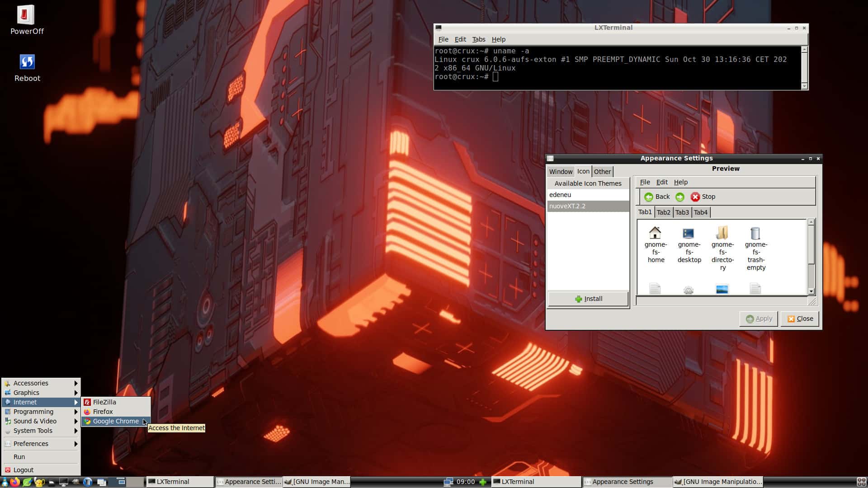The image size is (868, 488).
Task: Expand the Accessories submenu
Action: (x=41, y=383)
